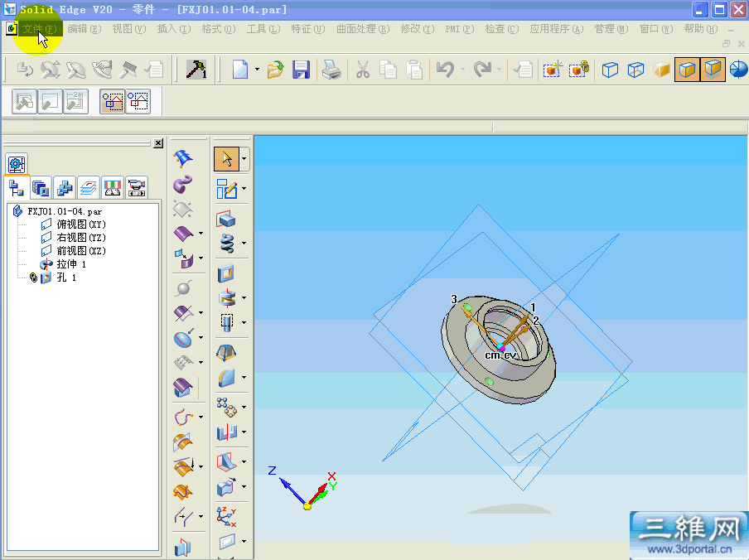Click the Open folder icon
Viewport: 749px width, 560px height.
(x=275, y=70)
